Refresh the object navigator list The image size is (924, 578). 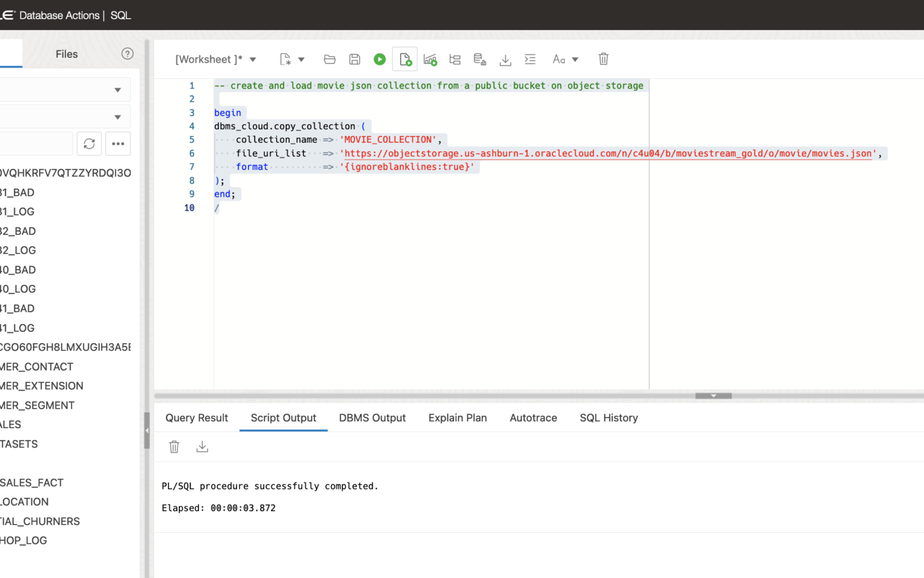coord(89,143)
